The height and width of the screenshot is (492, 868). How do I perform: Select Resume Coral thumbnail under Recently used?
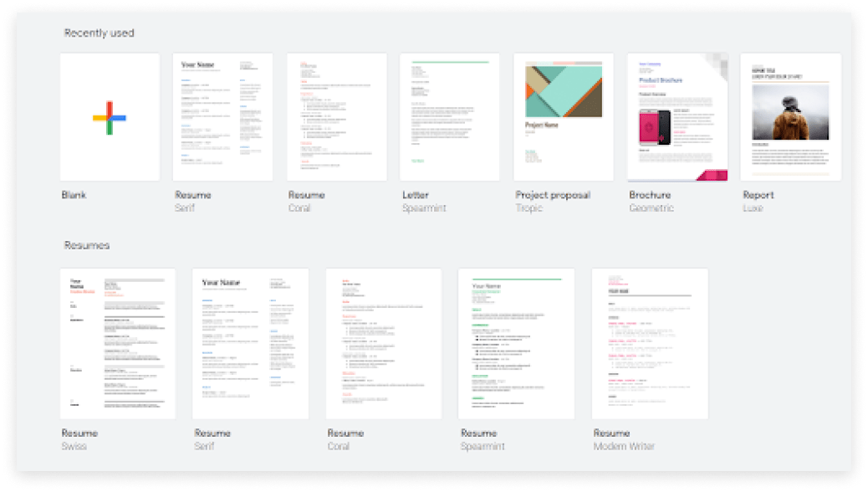click(x=336, y=117)
